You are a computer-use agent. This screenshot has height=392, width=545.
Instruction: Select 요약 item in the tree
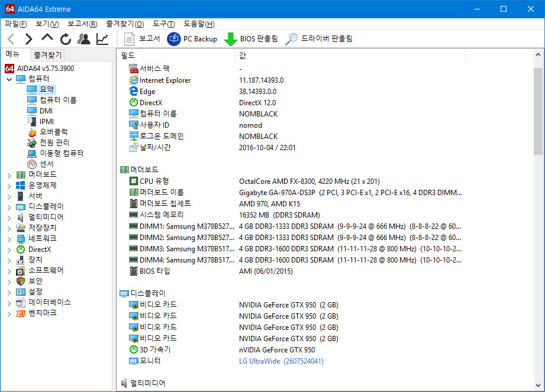point(41,89)
